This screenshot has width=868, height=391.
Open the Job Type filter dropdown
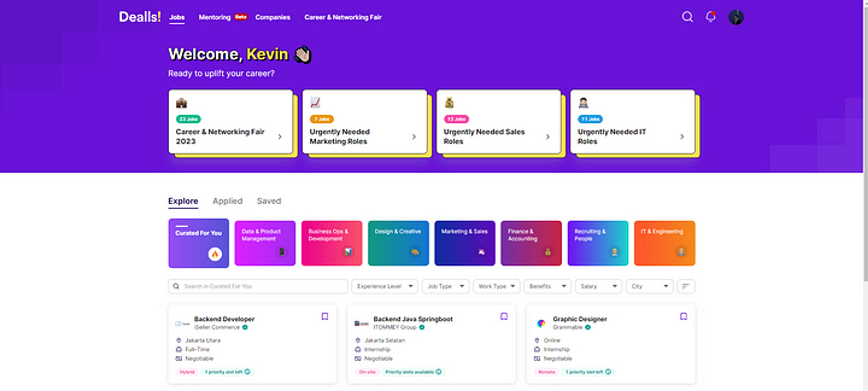click(445, 286)
